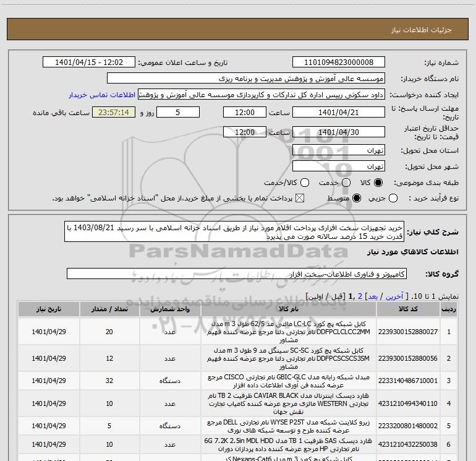Click product code 2233140486710001
The image size is (476, 461).
click(x=408, y=381)
